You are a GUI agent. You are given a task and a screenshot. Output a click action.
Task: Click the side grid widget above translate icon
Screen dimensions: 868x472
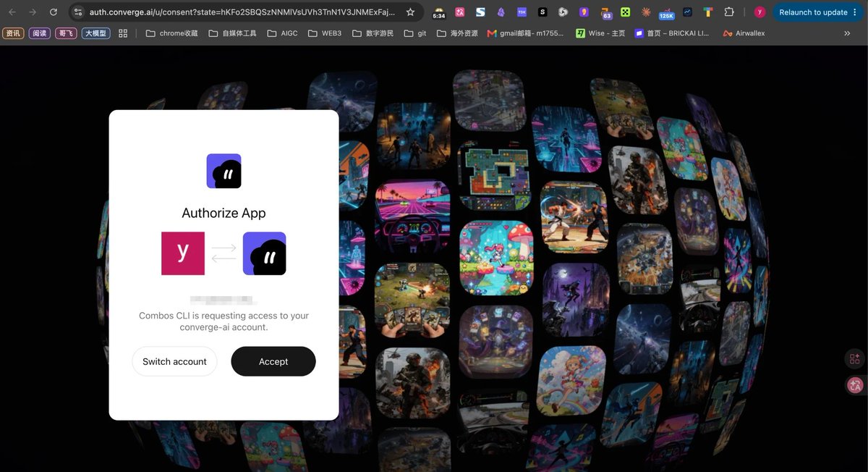point(855,359)
